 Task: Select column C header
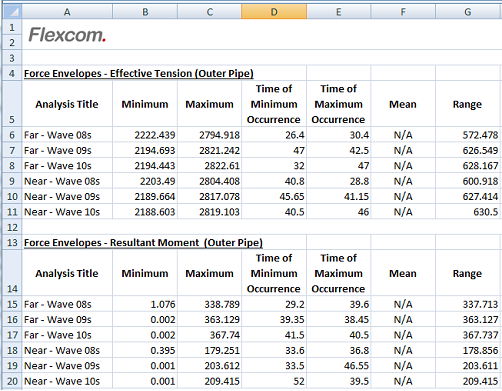210,12
